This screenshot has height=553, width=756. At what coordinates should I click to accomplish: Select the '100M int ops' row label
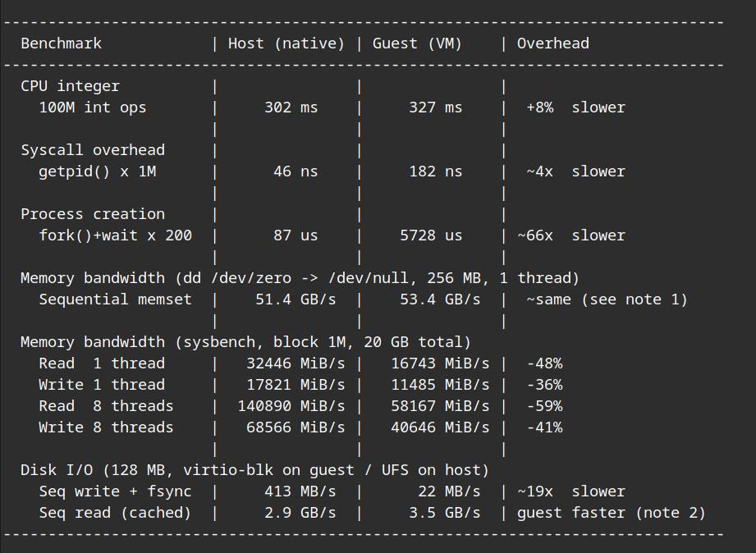(93, 107)
